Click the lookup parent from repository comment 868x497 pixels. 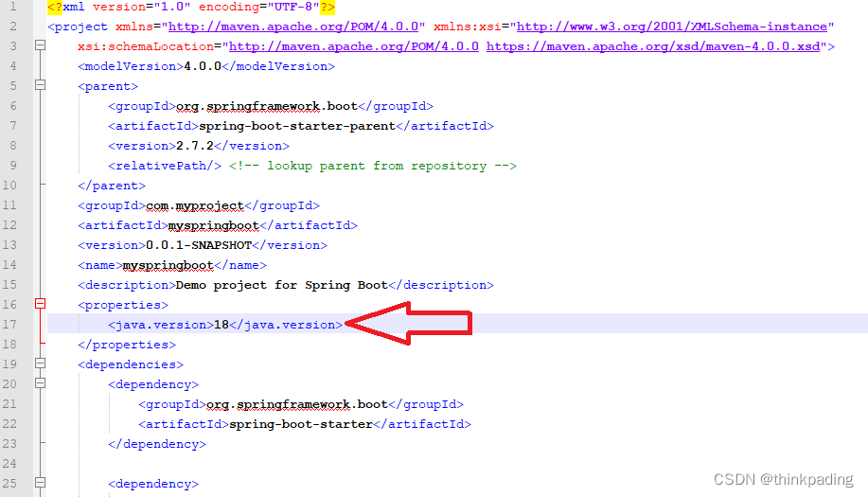(373, 166)
